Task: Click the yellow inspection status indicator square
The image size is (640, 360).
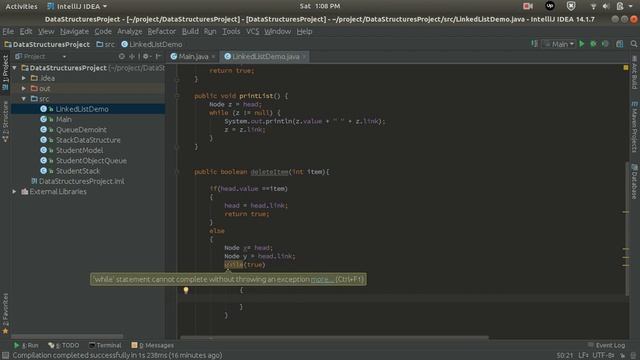Action: point(626,67)
